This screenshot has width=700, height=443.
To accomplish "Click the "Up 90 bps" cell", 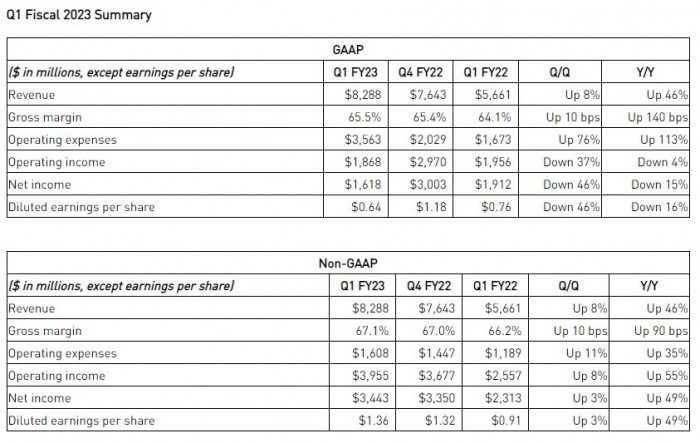I will pyautogui.click(x=661, y=331).
